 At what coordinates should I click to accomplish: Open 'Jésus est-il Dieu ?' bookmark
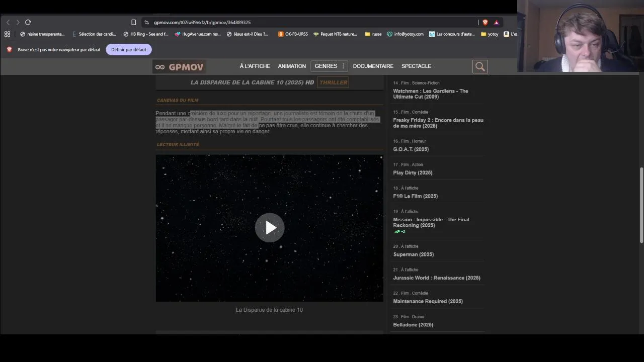pyautogui.click(x=248, y=34)
